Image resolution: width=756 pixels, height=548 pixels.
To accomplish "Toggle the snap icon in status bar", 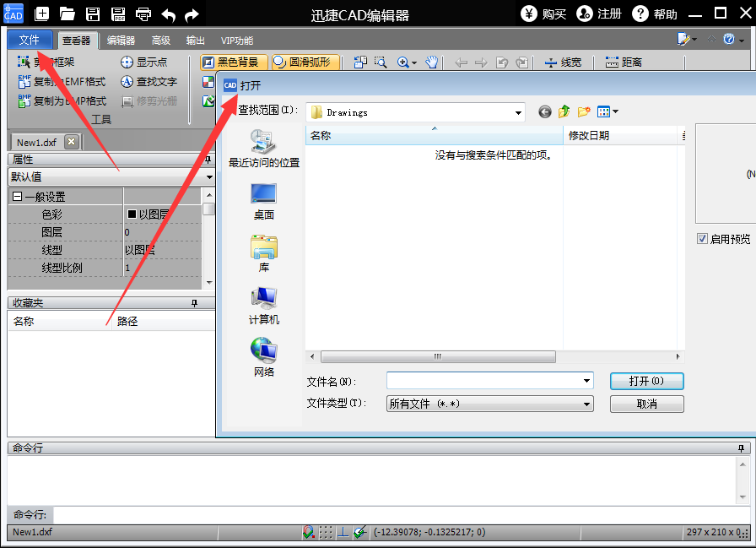I will point(308,532).
